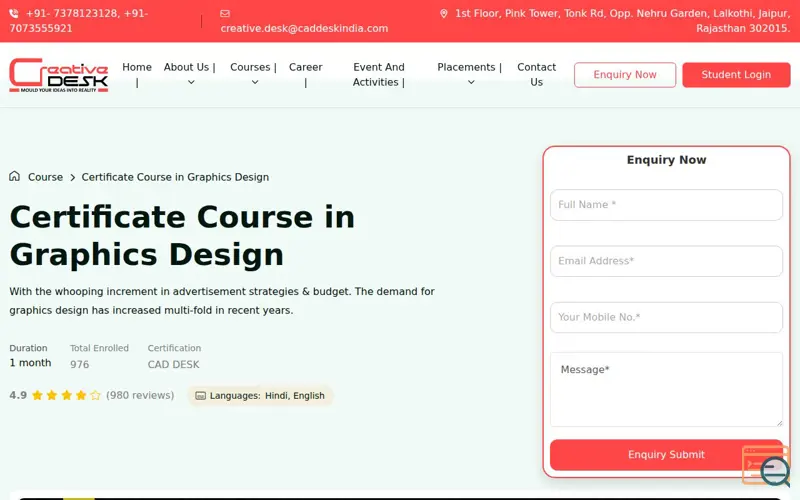Click the (980 reviews) text
This screenshot has height=500, width=800.
pos(140,395)
